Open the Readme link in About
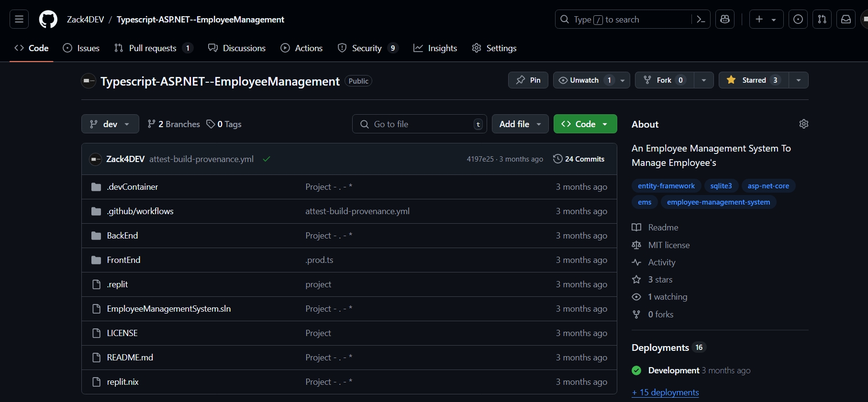The height and width of the screenshot is (402, 868). [655, 228]
